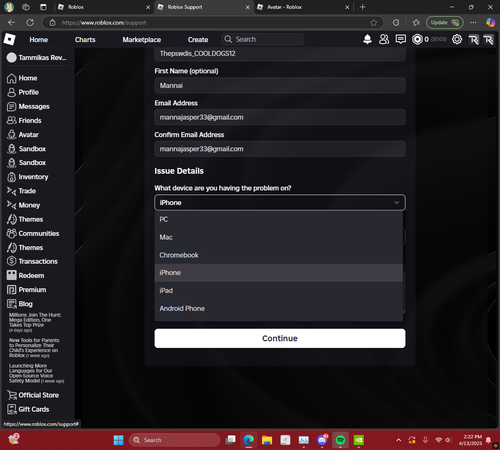Click the username field Thepswdis_COOLDOGS12
This screenshot has width=500, height=450.
[x=280, y=54]
